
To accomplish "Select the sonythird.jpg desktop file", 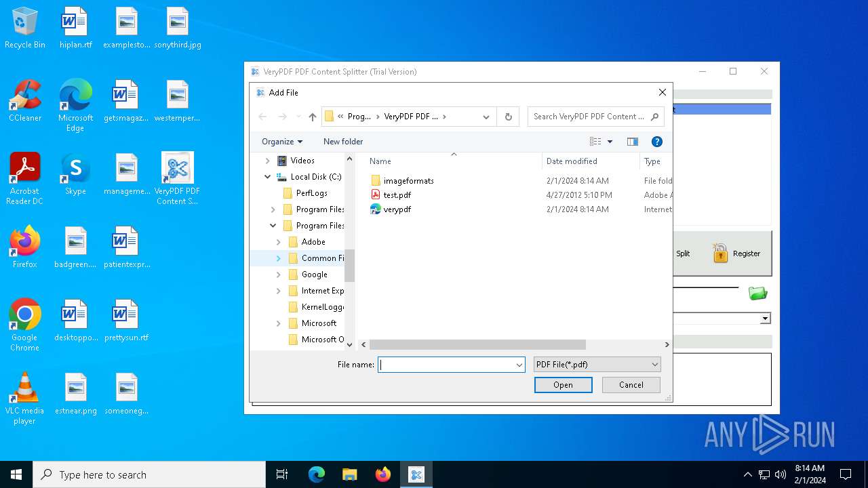I will point(178,28).
